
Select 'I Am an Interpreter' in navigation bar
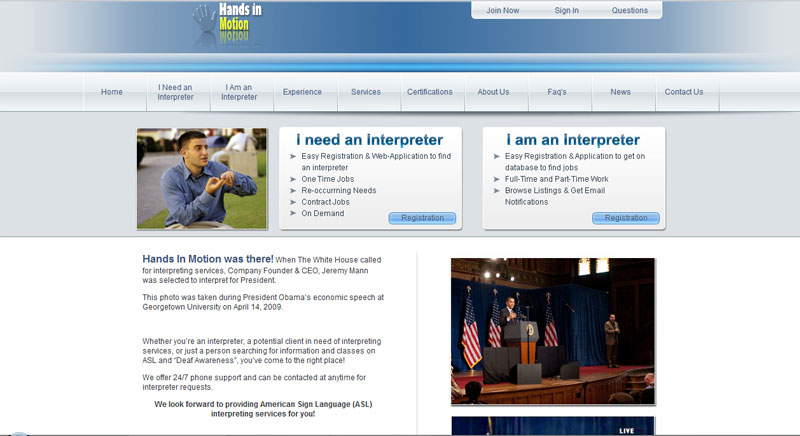pos(239,92)
